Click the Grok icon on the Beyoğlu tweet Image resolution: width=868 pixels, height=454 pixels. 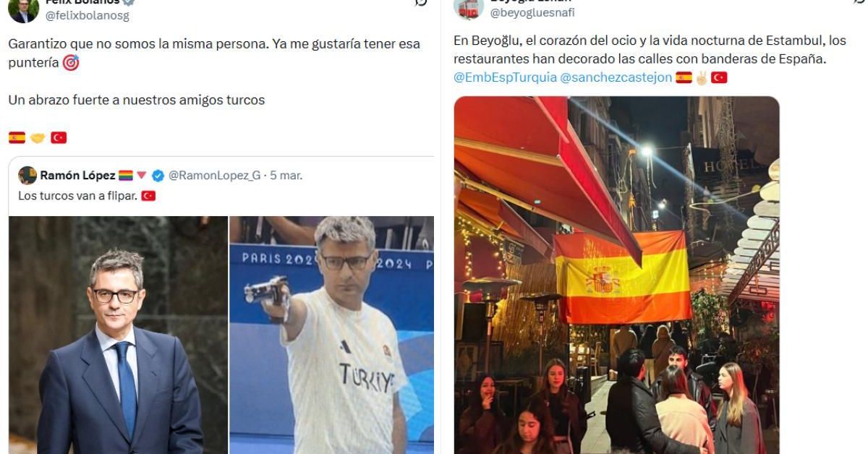coord(859,2)
